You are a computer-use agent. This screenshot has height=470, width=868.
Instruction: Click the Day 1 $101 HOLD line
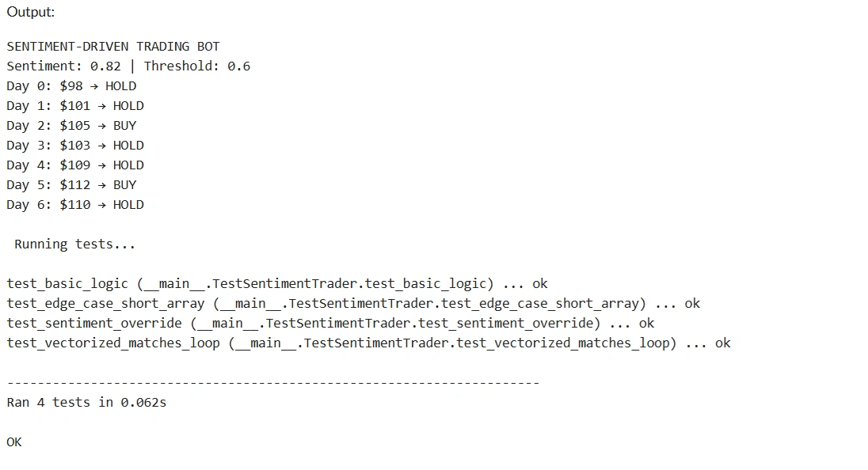click(x=75, y=105)
